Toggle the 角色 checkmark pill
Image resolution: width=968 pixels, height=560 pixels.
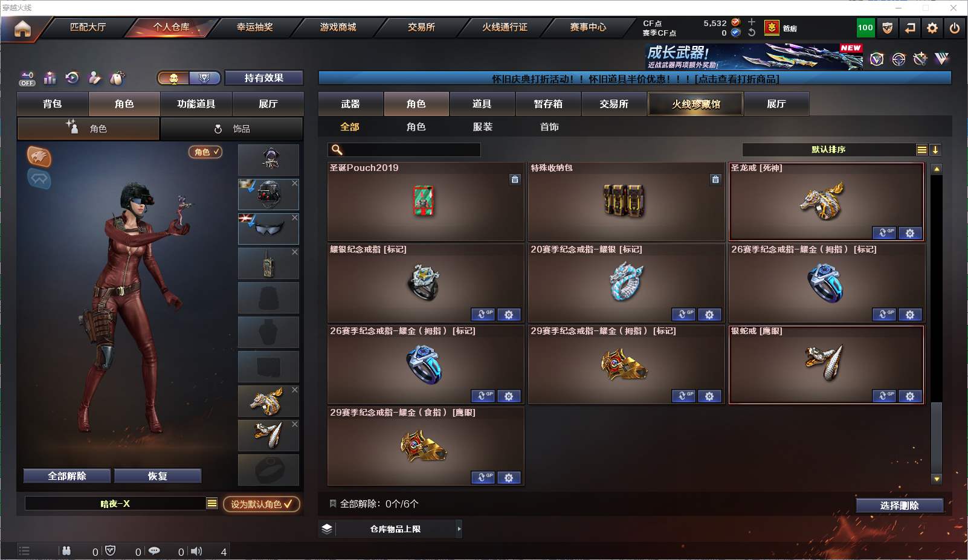click(205, 152)
